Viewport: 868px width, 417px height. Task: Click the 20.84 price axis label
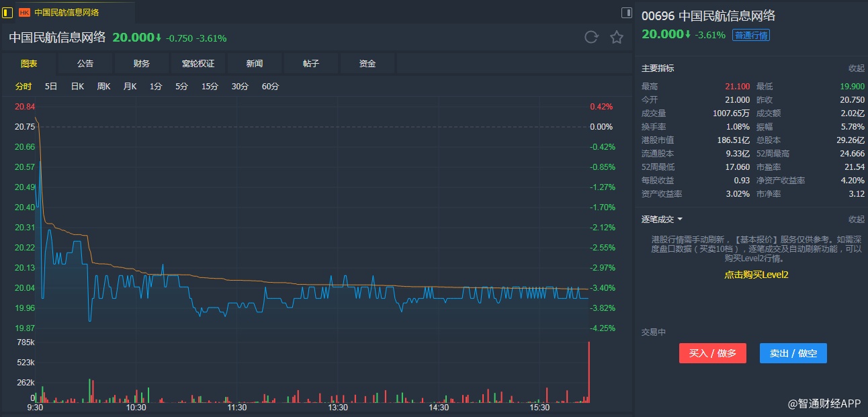pos(25,107)
